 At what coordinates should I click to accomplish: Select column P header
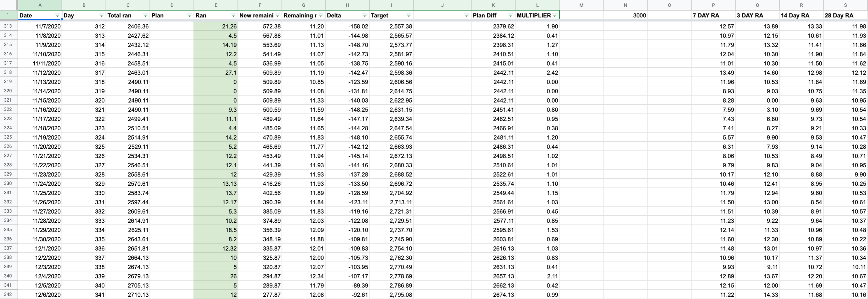(713, 5)
